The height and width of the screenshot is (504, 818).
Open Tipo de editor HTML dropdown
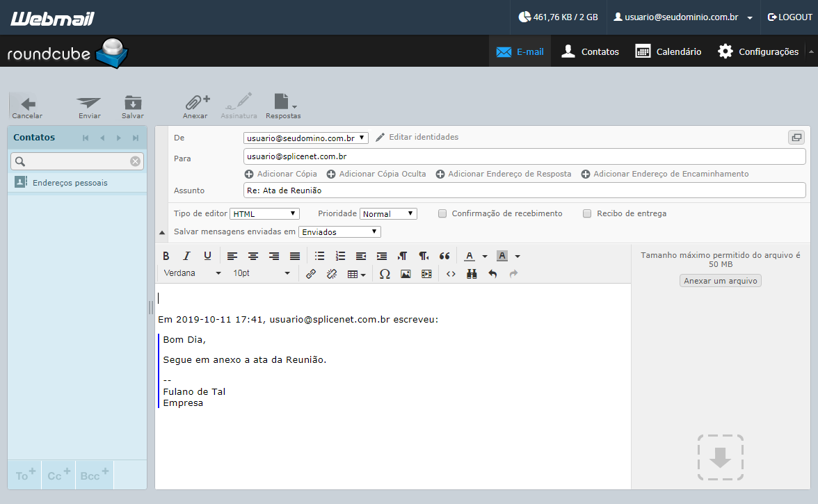264,213
